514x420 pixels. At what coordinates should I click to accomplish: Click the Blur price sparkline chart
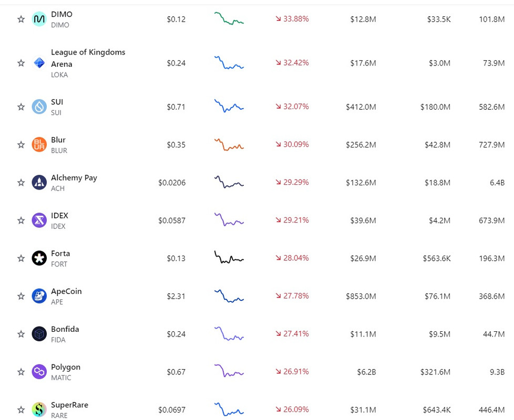229,144
